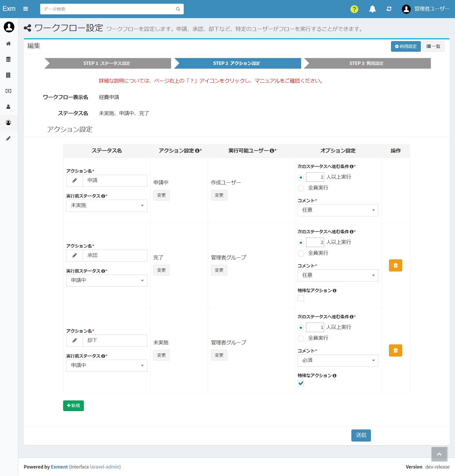Viewport: 455px width, 476px height.
Task: Open the home icon in sidebar
Action: tap(8, 44)
